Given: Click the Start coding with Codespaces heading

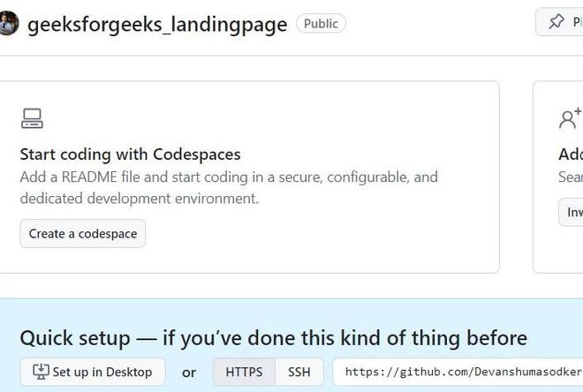Looking at the screenshot, I should click(130, 154).
